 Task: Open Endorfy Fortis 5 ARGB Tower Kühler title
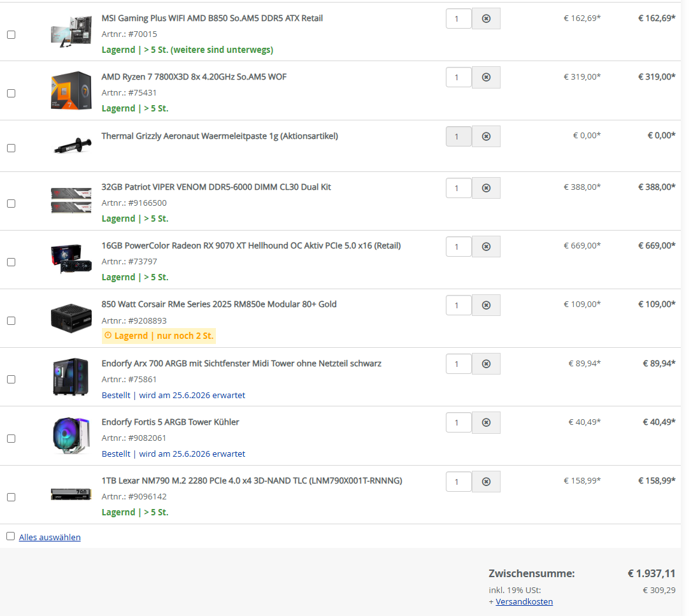[170, 422]
